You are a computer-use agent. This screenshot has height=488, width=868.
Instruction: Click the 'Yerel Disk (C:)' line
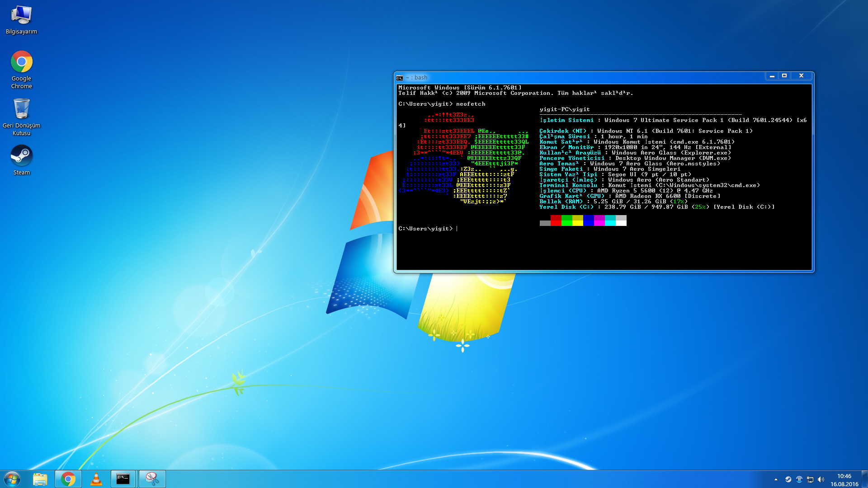pos(657,207)
